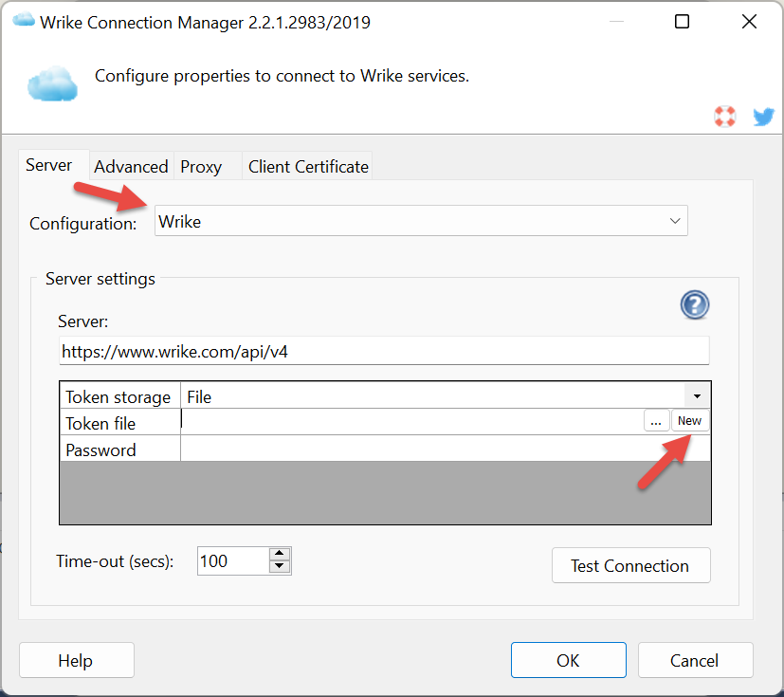Click New to create a token file
Image resolution: width=784 pixels, height=697 pixels.
689,421
